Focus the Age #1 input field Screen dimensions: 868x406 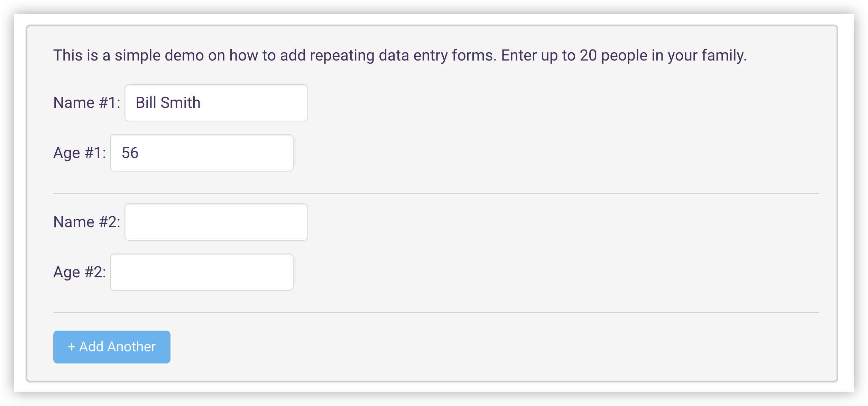pyautogui.click(x=202, y=153)
